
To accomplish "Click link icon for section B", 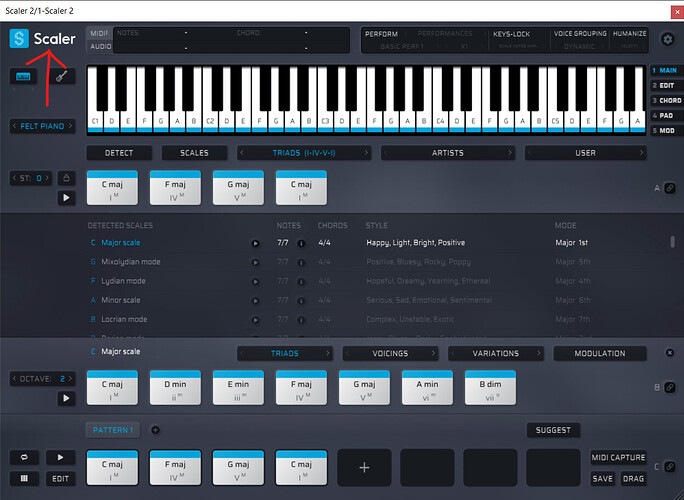I will 670,387.
